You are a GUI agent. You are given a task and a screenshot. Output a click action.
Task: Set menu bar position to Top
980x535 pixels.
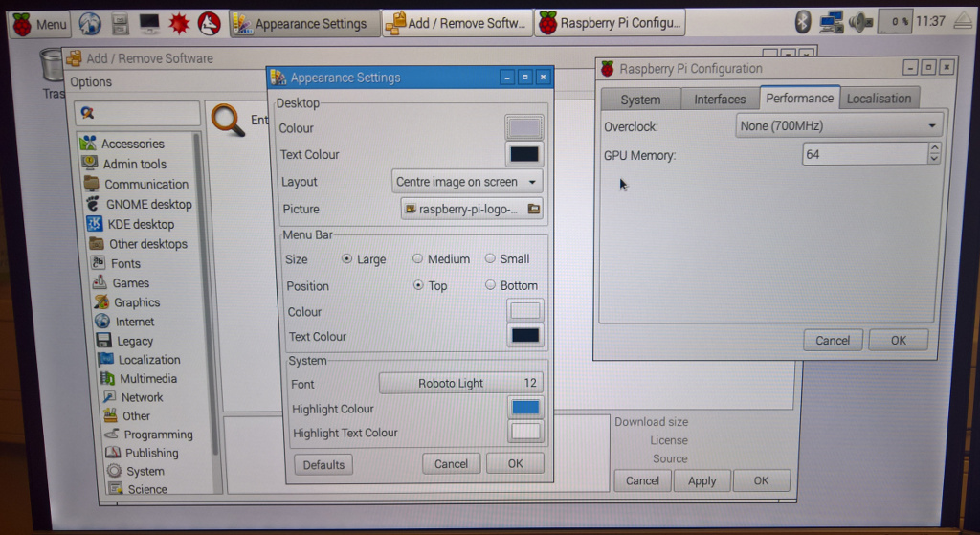tap(418, 285)
